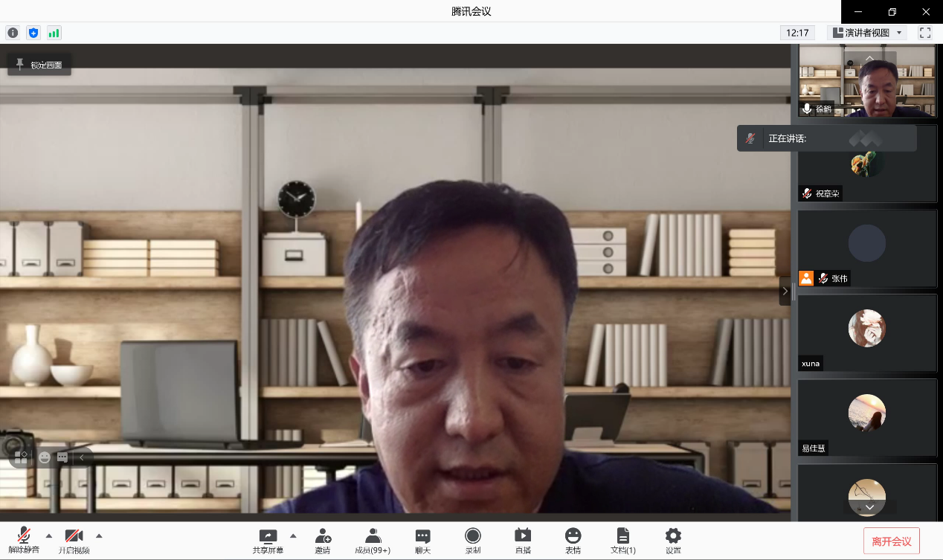Open the 聊天 chat panel
The height and width of the screenshot is (560, 943).
(x=422, y=541)
